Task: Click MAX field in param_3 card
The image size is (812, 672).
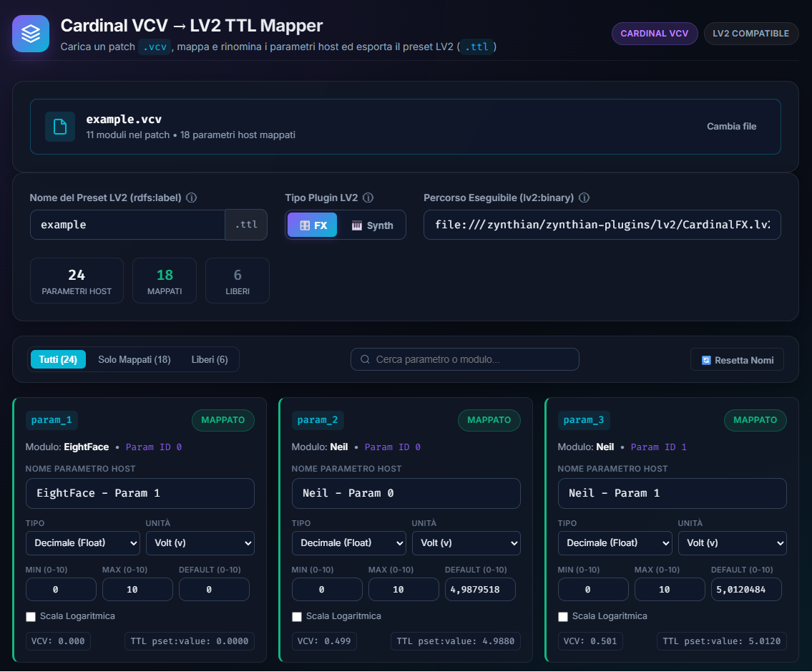Action: [x=670, y=590]
